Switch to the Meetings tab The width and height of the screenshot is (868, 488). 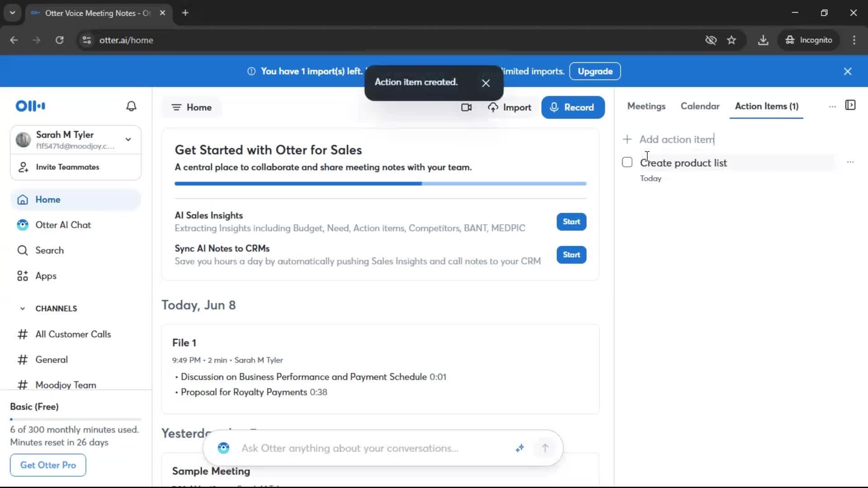646,106
